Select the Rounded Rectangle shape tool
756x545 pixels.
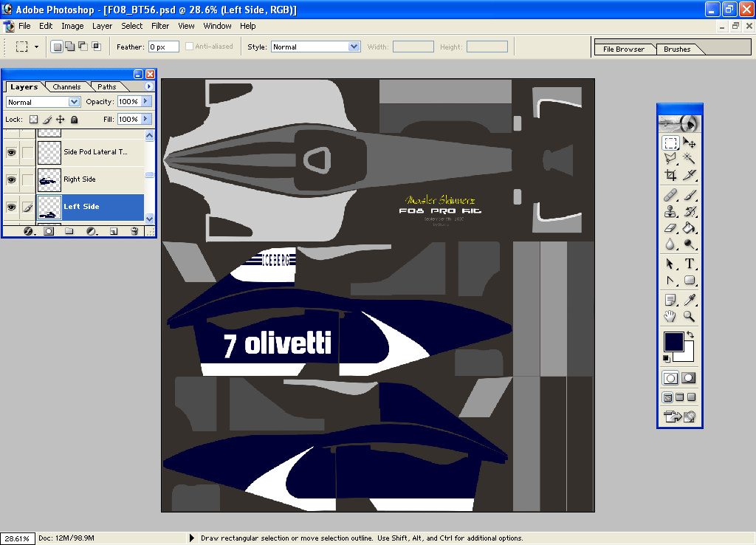click(x=689, y=280)
